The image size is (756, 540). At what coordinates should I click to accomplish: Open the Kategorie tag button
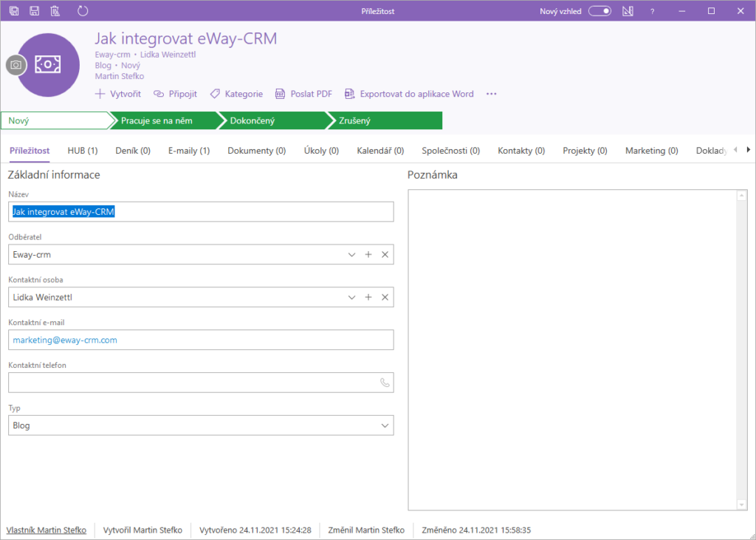pyautogui.click(x=236, y=94)
